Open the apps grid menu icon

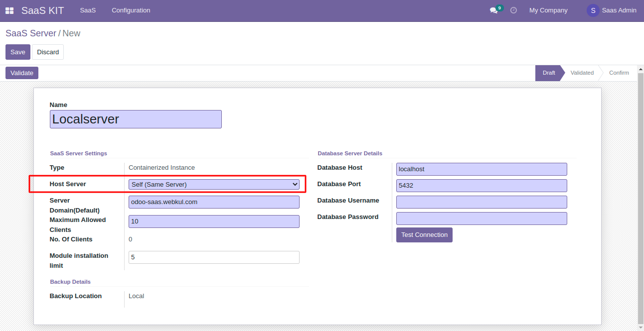click(9, 10)
